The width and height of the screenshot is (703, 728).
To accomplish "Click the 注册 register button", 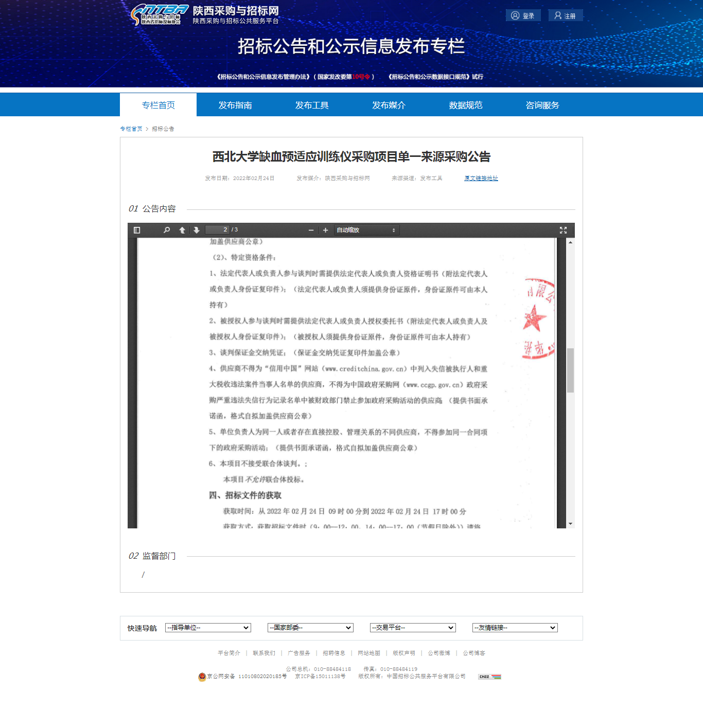I will pyautogui.click(x=565, y=15).
